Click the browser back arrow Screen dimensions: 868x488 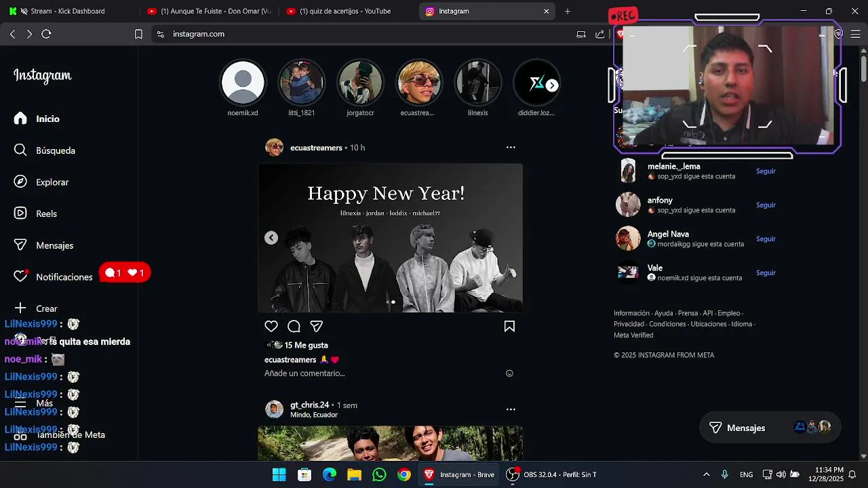click(x=13, y=34)
